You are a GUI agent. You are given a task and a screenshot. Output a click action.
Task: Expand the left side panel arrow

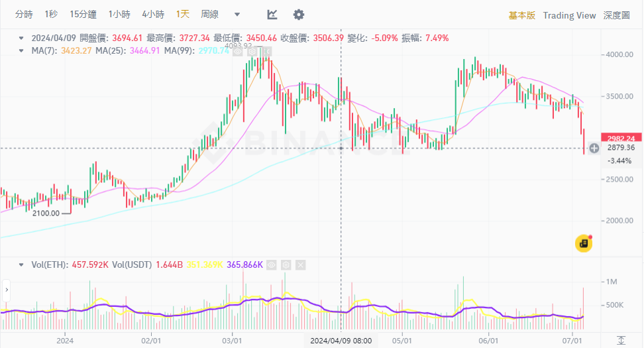click(x=6, y=290)
